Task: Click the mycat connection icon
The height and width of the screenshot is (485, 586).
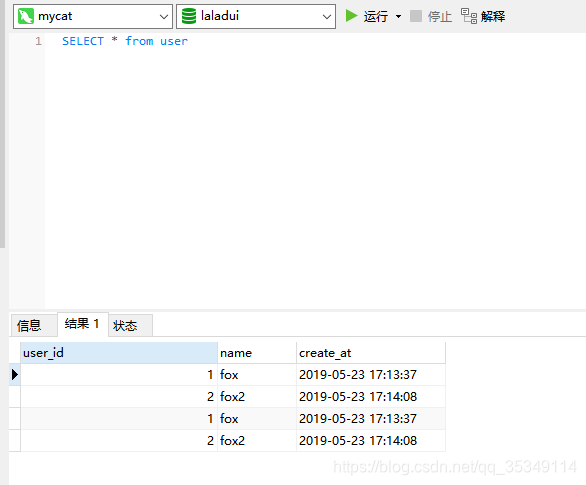Action: (x=26, y=16)
